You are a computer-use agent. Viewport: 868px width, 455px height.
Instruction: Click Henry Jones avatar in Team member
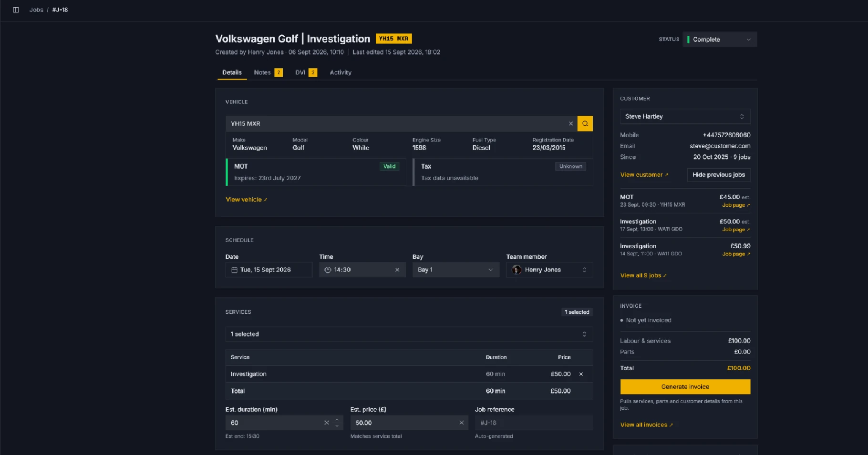(517, 270)
